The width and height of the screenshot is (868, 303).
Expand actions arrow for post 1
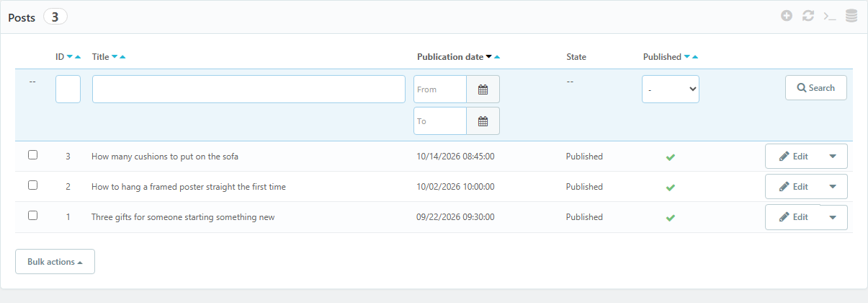coord(833,217)
